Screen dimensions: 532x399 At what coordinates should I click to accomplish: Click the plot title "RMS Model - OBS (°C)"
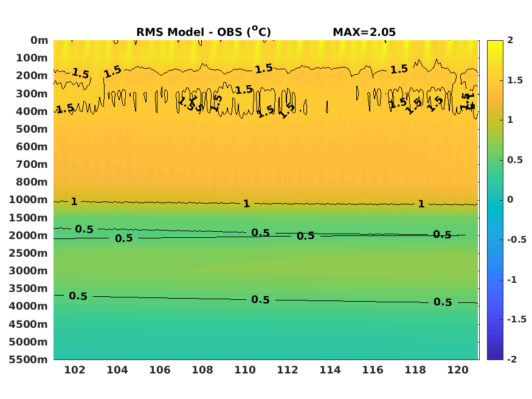[x=204, y=32]
